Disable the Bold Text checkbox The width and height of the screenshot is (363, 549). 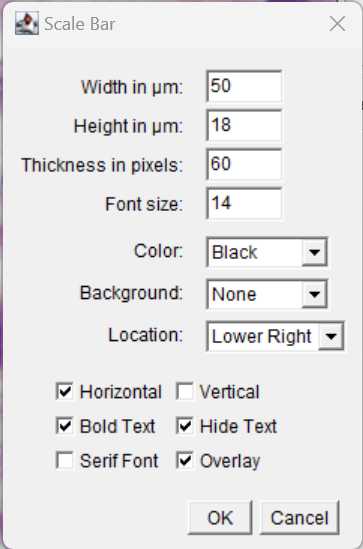[64, 425]
